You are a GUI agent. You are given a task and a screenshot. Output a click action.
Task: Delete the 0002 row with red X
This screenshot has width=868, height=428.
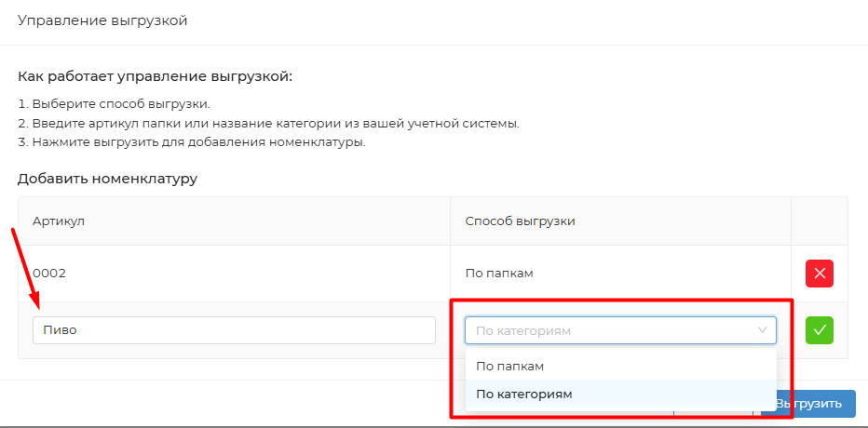tap(819, 274)
